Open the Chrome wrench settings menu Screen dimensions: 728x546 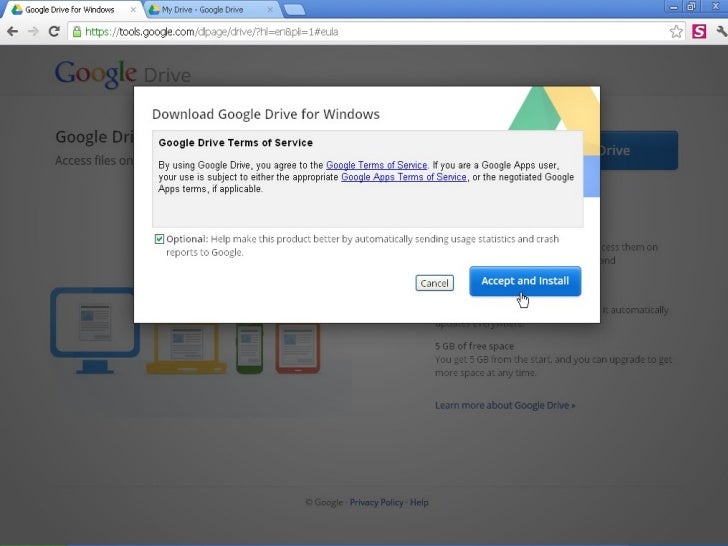(x=722, y=32)
